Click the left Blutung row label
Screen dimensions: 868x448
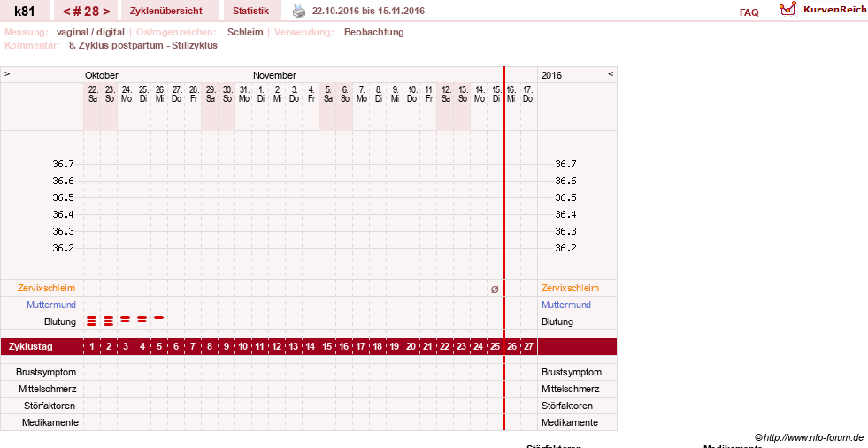tap(60, 321)
